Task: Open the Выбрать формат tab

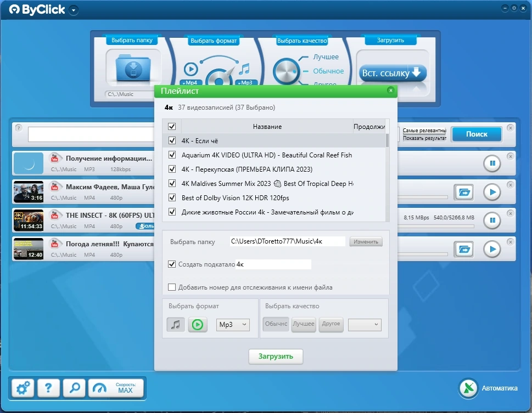Action: [214, 41]
